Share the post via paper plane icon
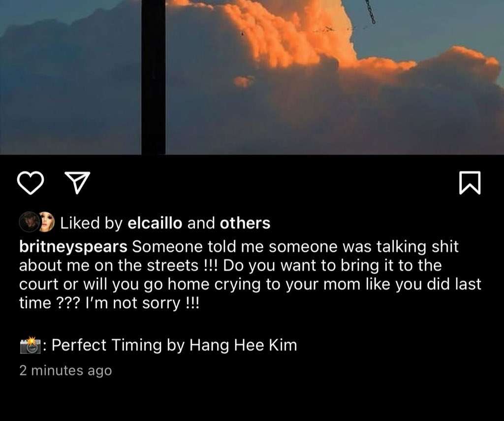This screenshot has width=504, height=421. coord(77,182)
